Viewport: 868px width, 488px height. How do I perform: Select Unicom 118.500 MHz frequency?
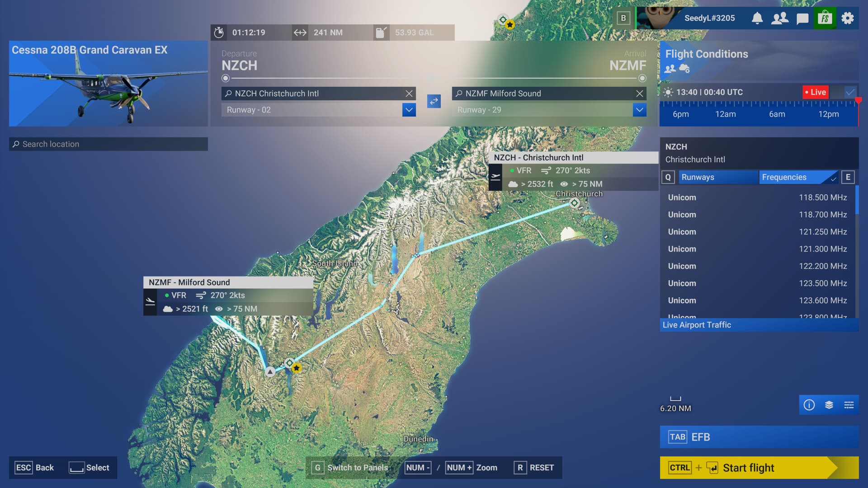click(758, 197)
